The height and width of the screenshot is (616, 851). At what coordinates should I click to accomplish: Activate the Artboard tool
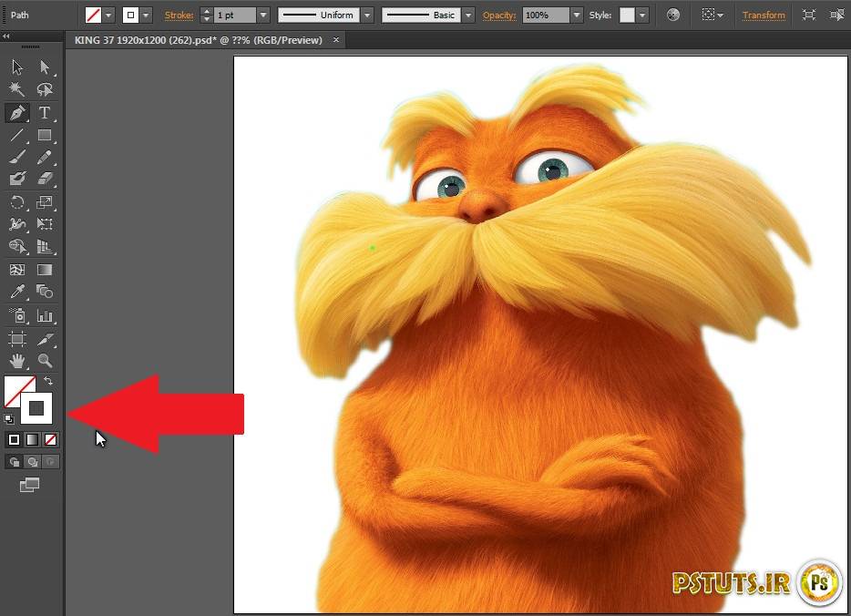coord(17,339)
